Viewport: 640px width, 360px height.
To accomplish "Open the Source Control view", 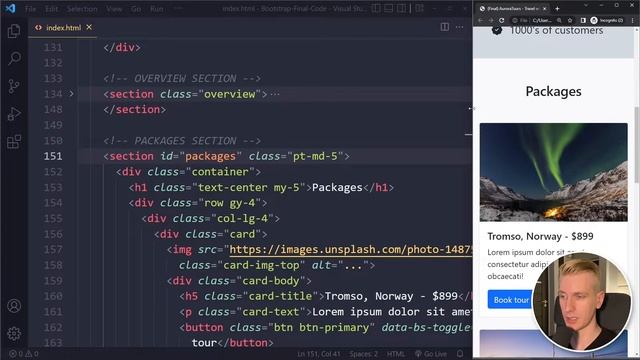I will coord(14,86).
